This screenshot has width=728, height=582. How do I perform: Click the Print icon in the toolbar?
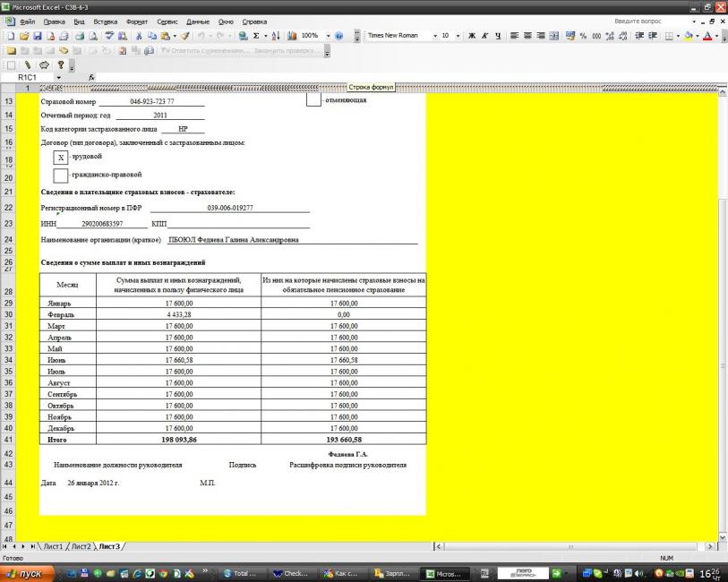[x=78, y=36]
